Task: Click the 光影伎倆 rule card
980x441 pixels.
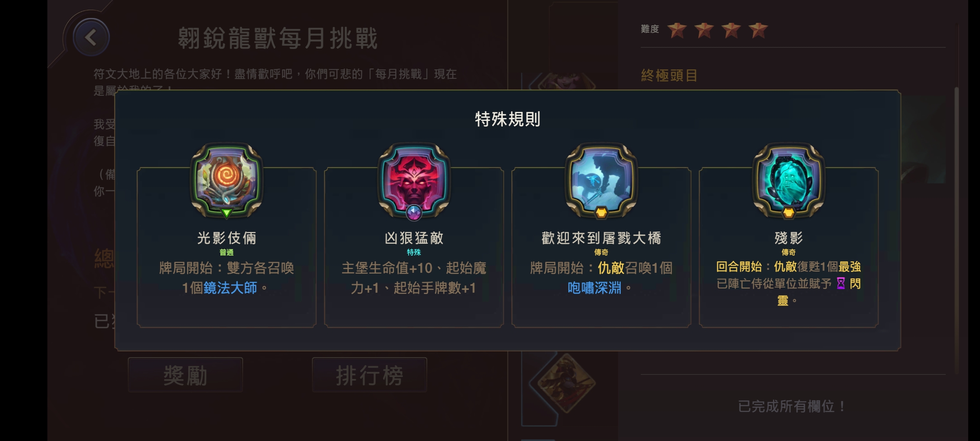Action: (227, 247)
